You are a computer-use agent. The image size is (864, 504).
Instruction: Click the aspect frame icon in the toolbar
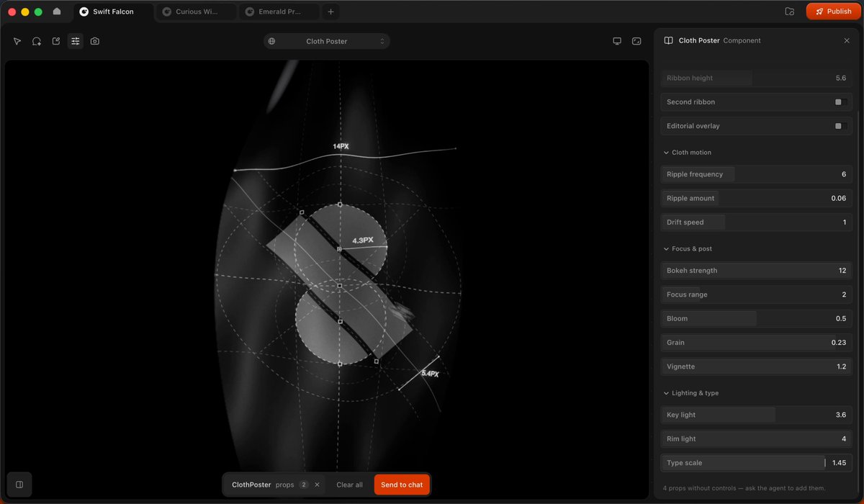636,41
